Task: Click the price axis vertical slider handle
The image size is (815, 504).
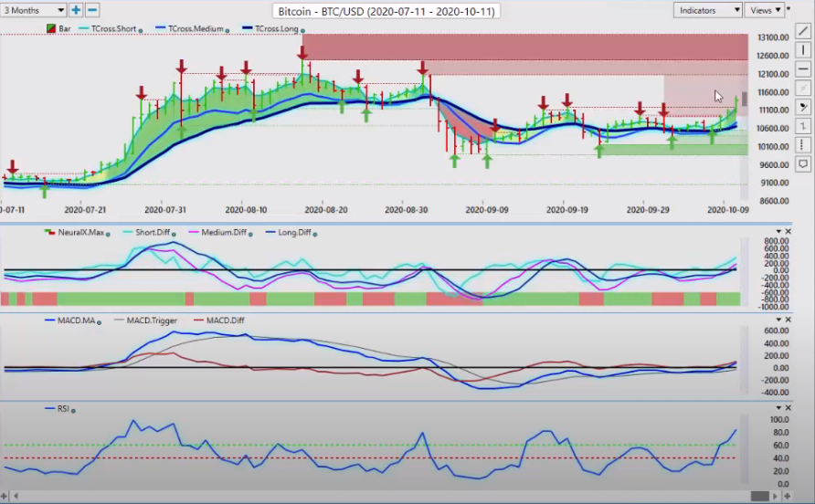Action: pos(745,99)
